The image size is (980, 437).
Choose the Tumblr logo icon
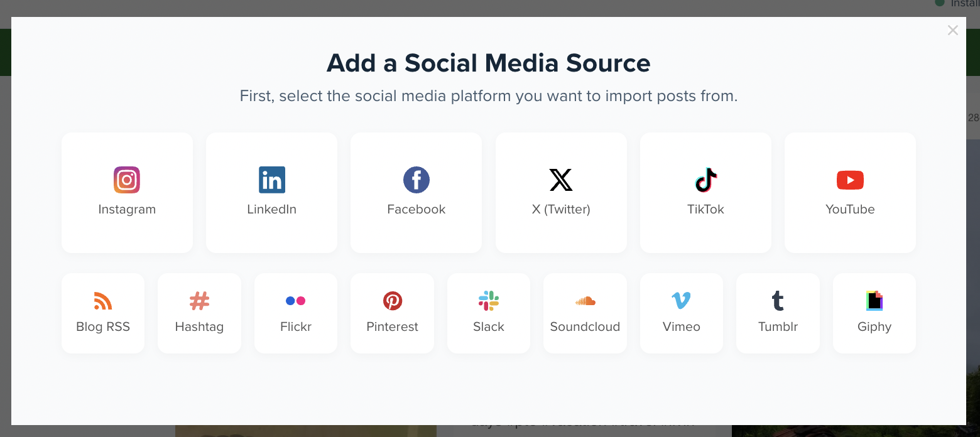tap(778, 301)
